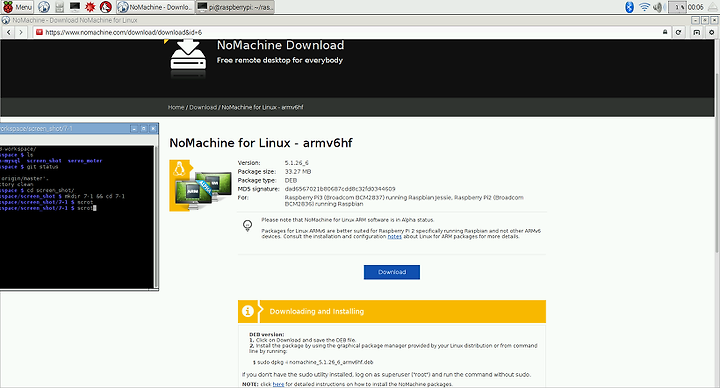The width and height of the screenshot is (720, 388).
Task: Open the notes link about Linux ARM
Action: (x=394, y=236)
